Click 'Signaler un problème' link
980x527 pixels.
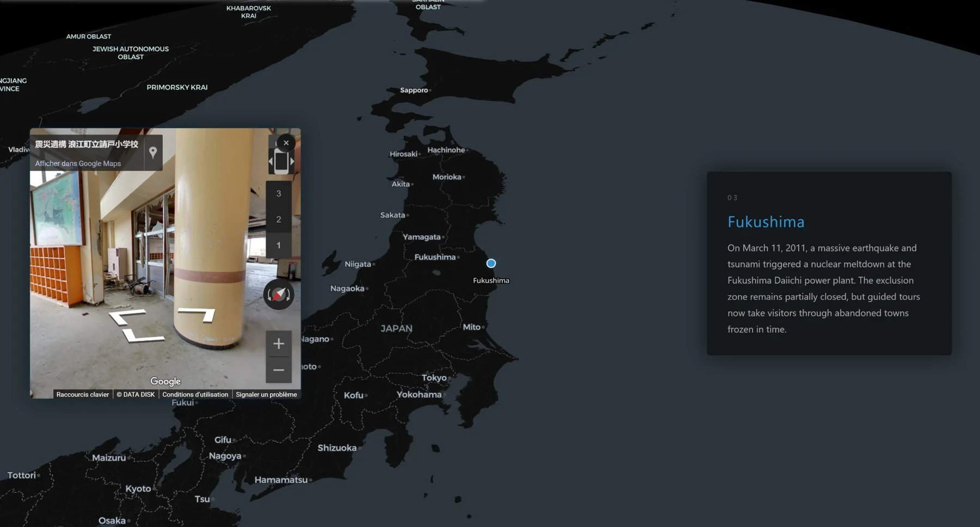[266, 395]
